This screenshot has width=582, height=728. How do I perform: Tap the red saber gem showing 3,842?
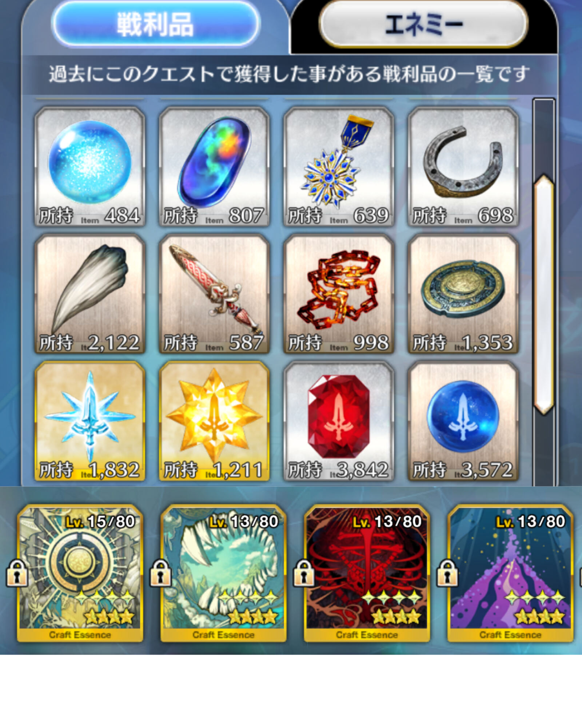coord(339,421)
